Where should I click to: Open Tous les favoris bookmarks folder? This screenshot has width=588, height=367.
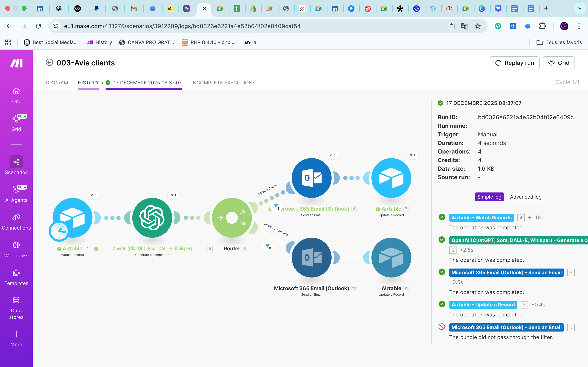559,42
